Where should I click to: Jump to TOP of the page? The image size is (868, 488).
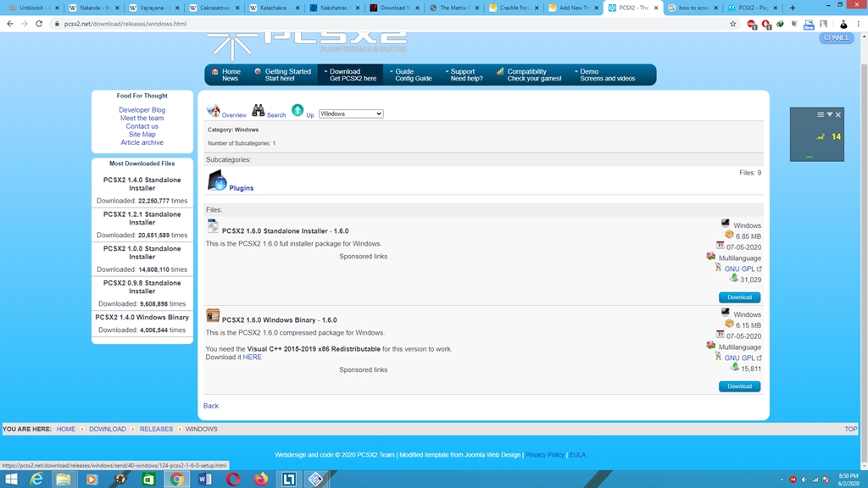tap(851, 430)
